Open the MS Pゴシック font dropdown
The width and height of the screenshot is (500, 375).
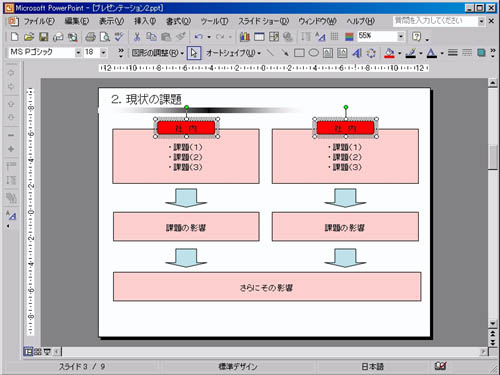(x=78, y=53)
